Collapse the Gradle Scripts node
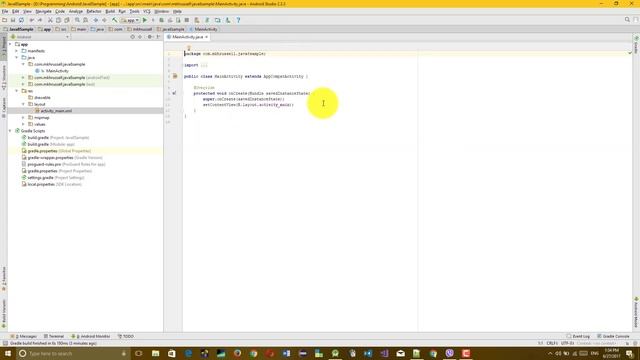Screen dimensions: 640x360 click(x=10, y=131)
